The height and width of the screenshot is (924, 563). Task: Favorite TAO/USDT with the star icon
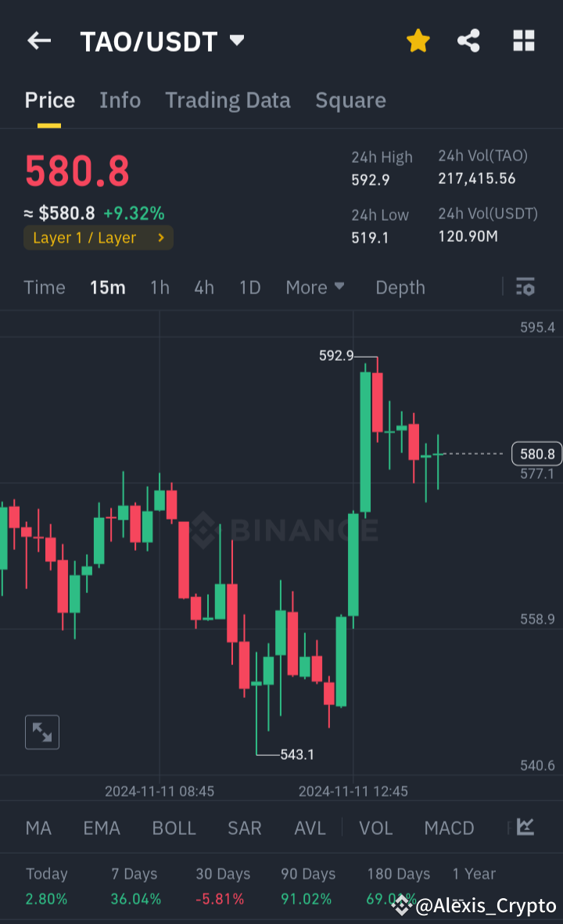(x=418, y=41)
